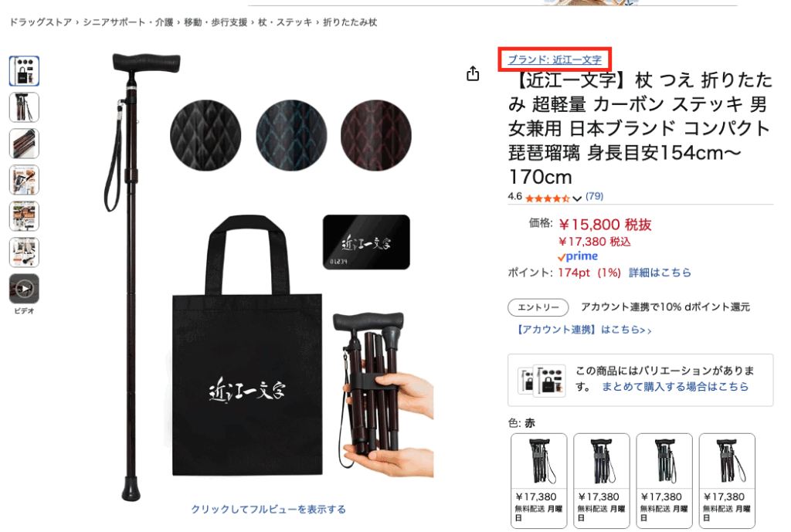The width and height of the screenshot is (791, 532).
Task: Click the variation bundle image icon
Action: coord(541,380)
